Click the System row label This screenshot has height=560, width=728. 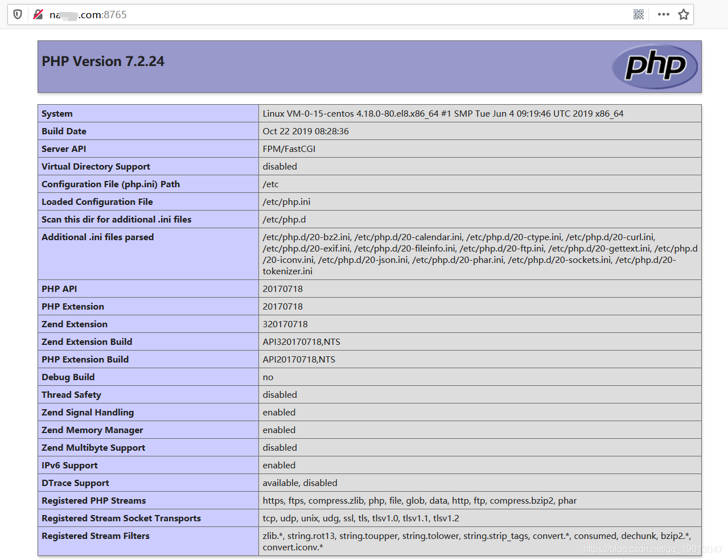(x=57, y=114)
